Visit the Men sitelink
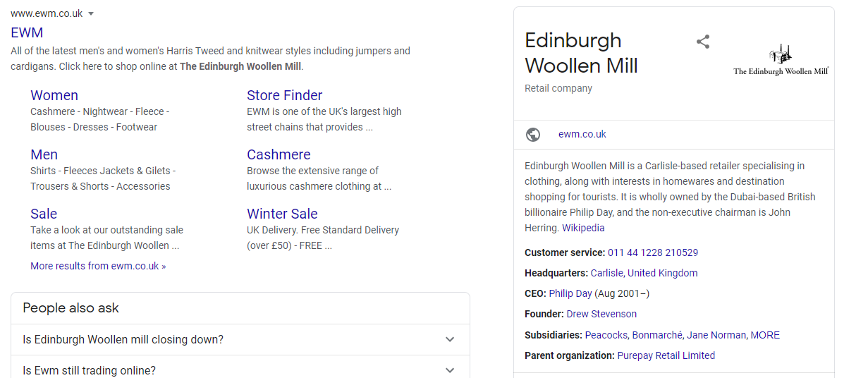868x378 pixels. coord(44,154)
